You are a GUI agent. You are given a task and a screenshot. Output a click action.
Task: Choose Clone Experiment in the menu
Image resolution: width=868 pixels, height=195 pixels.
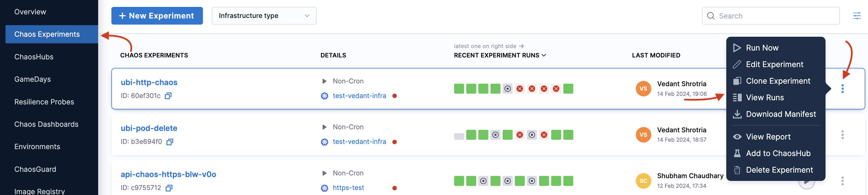click(778, 81)
